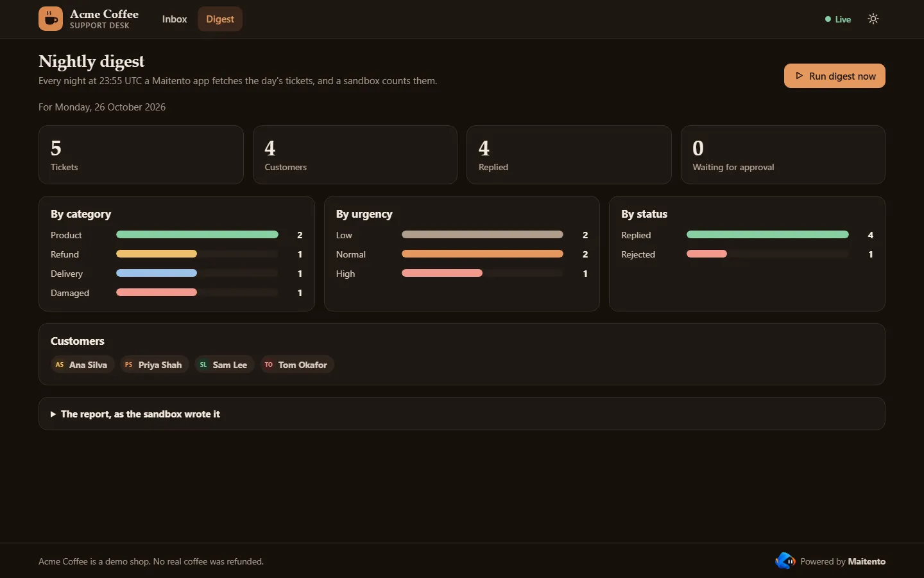Click the Acme Coffee title text
This screenshot has width=924, height=578.
click(x=104, y=14)
